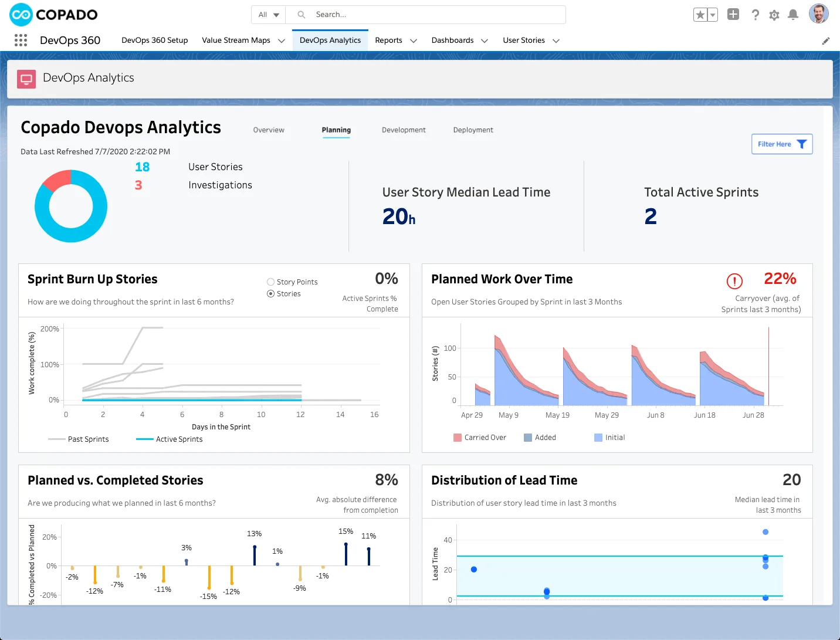
Task: Click the carryover alert warning icon
Action: (734, 281)
